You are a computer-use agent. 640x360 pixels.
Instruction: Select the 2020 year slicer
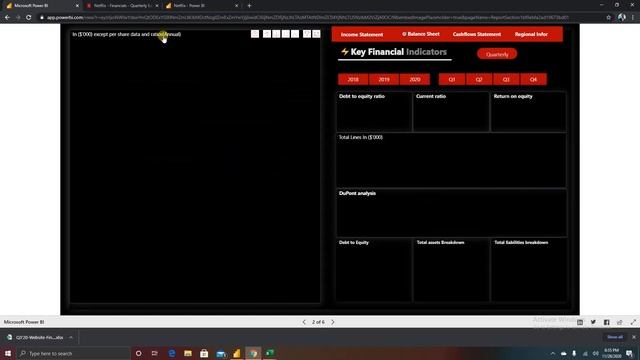[x=415, y=80]
